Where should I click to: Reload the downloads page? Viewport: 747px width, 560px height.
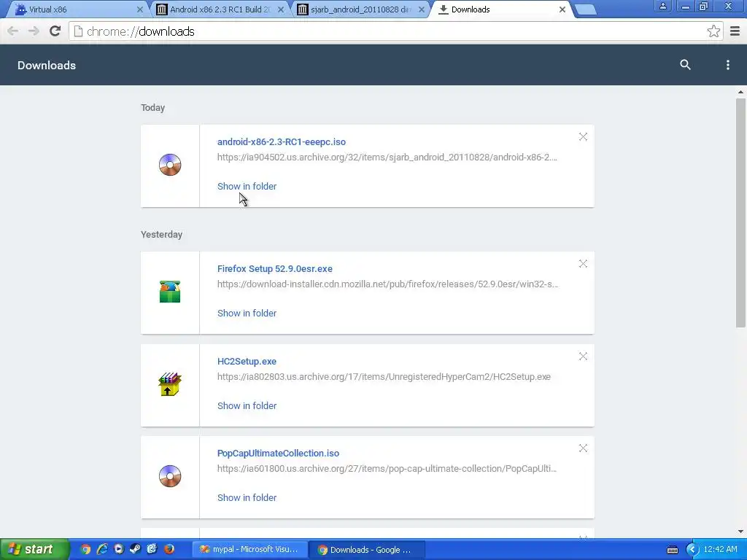click(x=55, y=31)
